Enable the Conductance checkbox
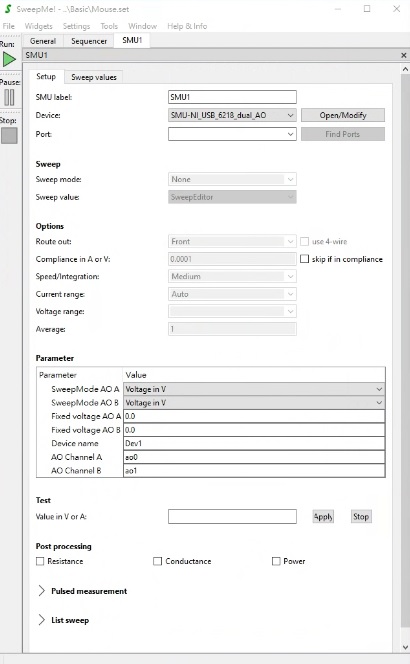The image size is (410, 664). pyautogui.click(x=158, y=561)
